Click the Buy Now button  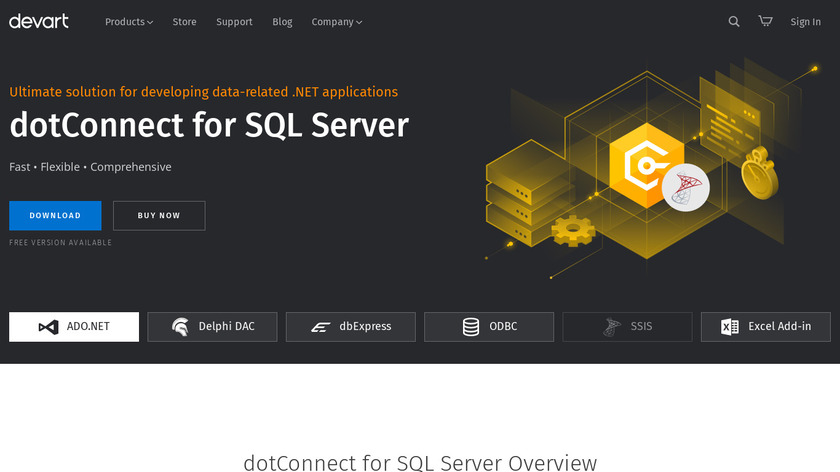[159, 215]
